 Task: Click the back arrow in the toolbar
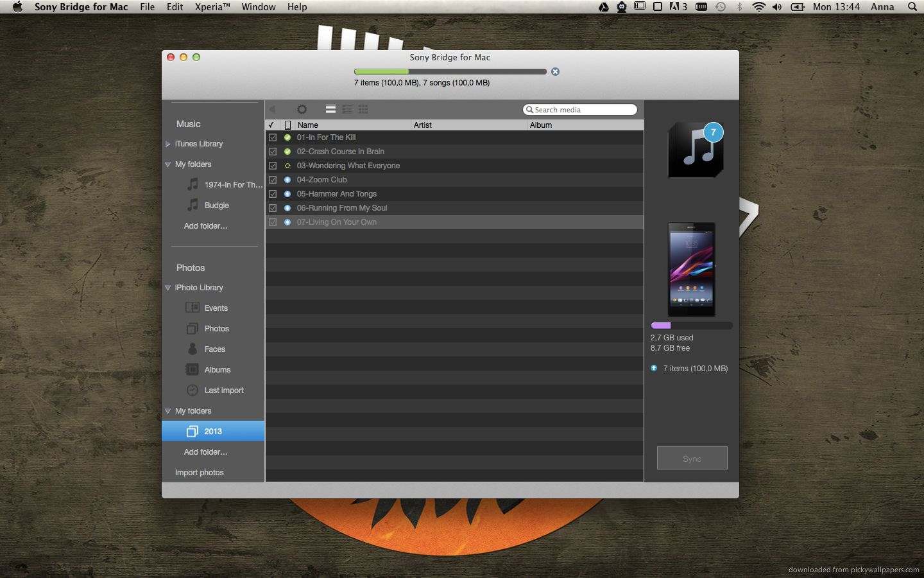coord(272,109)
